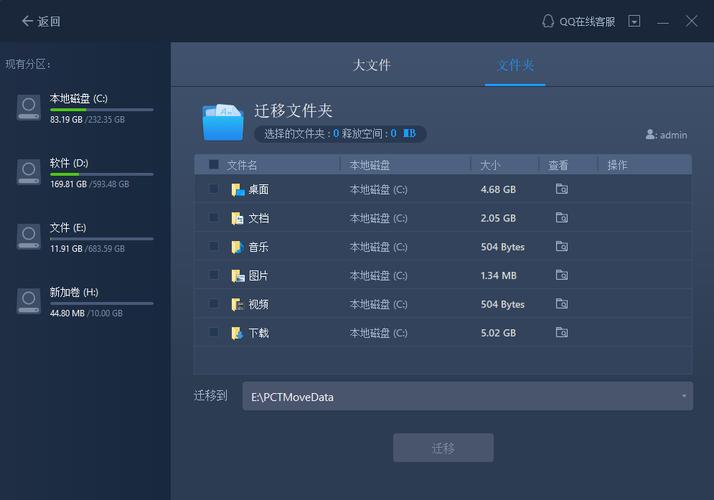Close the application window
Screen dimensions: 714x500
coord(692,21)
